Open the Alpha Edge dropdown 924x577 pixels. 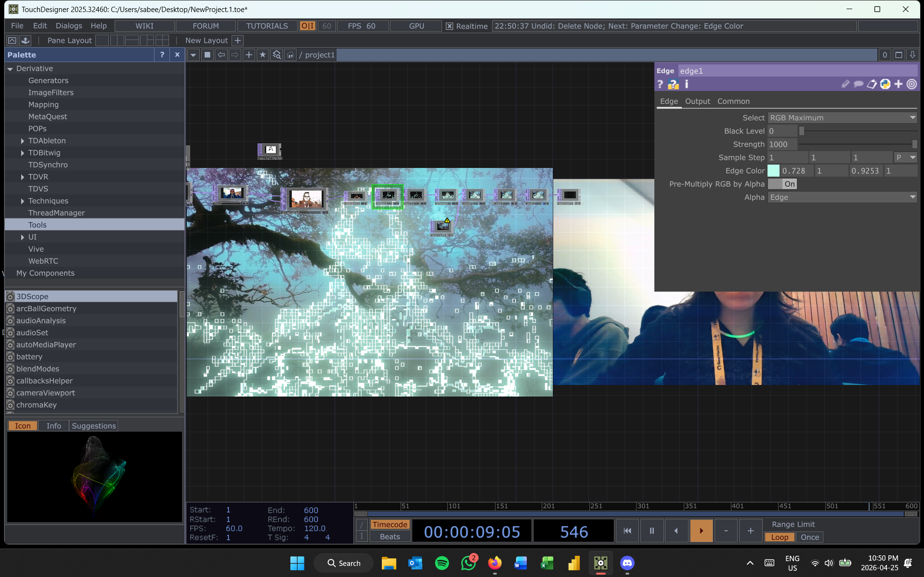pos(842,197)
